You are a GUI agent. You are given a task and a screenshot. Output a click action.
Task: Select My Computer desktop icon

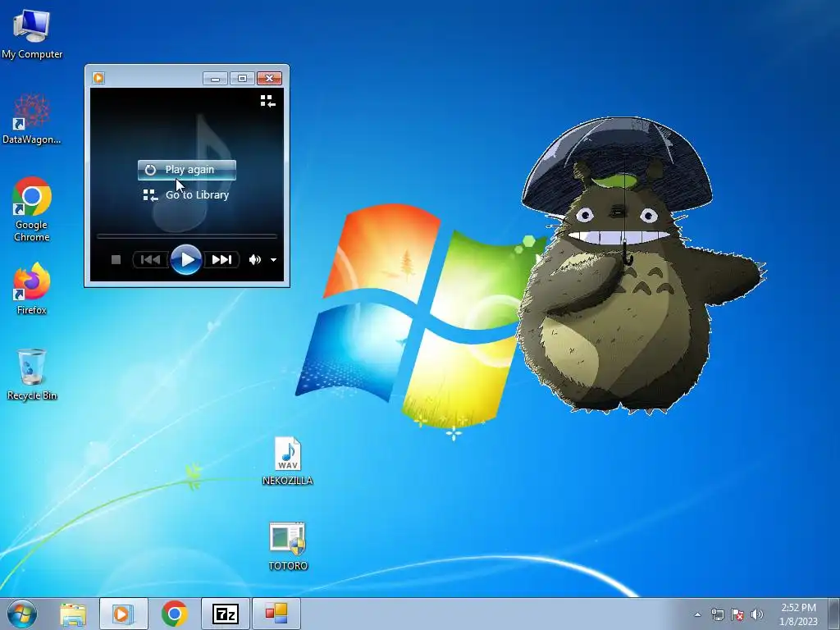[32, 34]
